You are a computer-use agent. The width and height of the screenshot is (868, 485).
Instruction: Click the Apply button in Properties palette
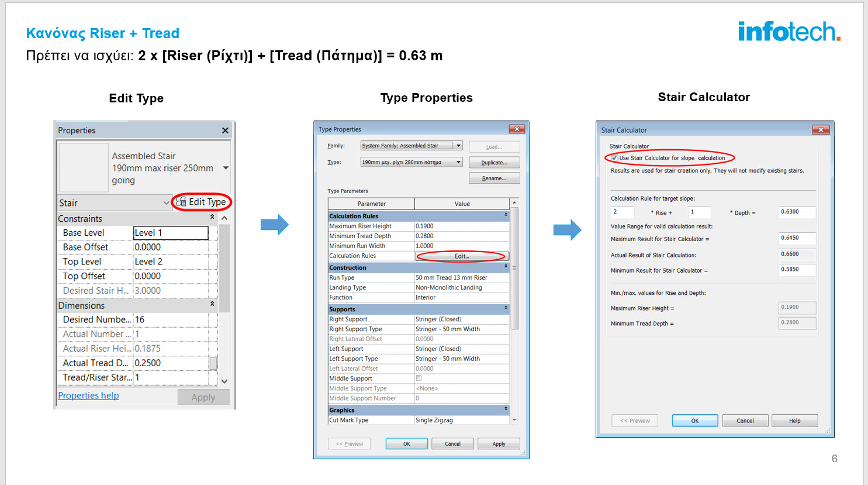click(x=203, y=397)
